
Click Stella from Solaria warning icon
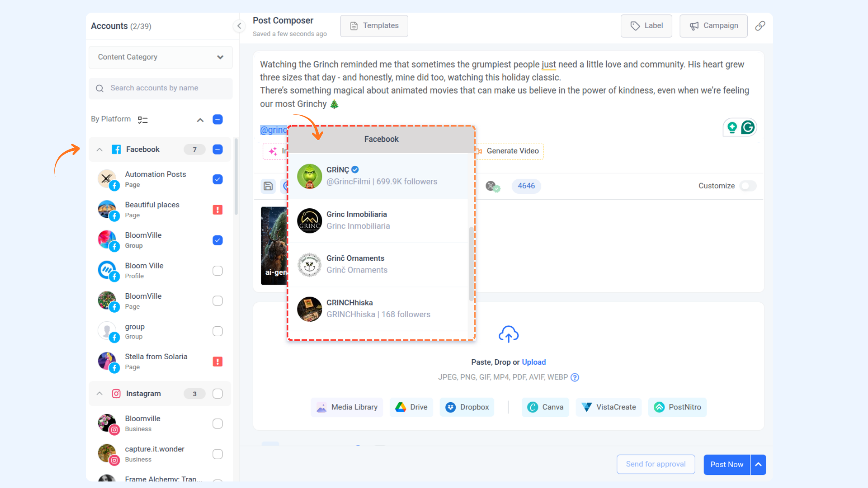[x=217, y=361]
